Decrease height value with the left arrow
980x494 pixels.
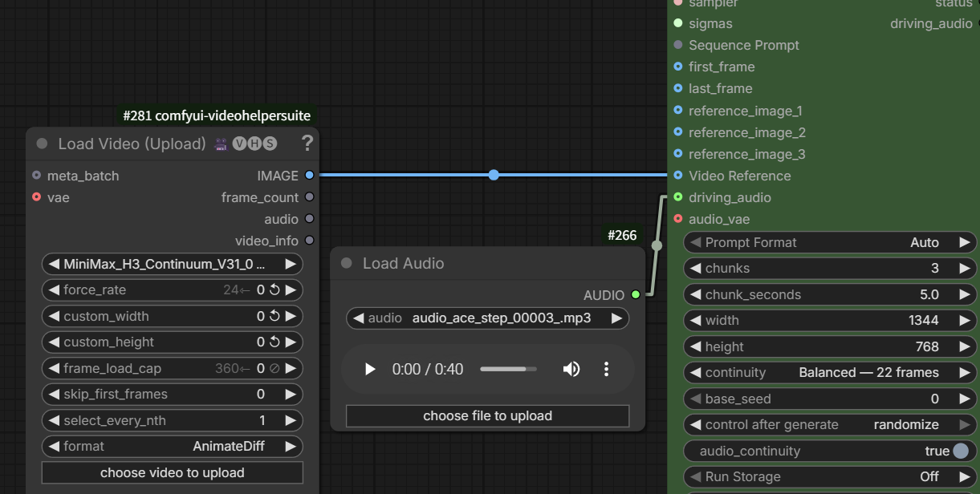coord(695,346)
